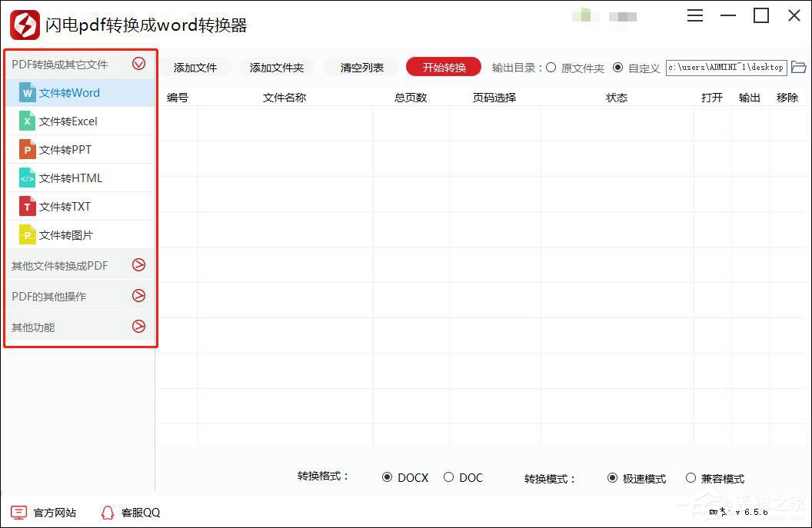
Task: Select the 文件转PPT option
Action: 28,149
